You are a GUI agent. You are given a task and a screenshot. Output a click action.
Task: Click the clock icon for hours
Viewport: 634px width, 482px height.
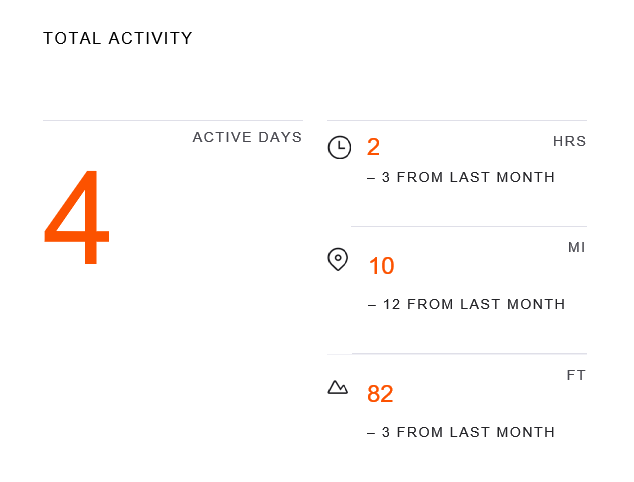tap(339, 148)
